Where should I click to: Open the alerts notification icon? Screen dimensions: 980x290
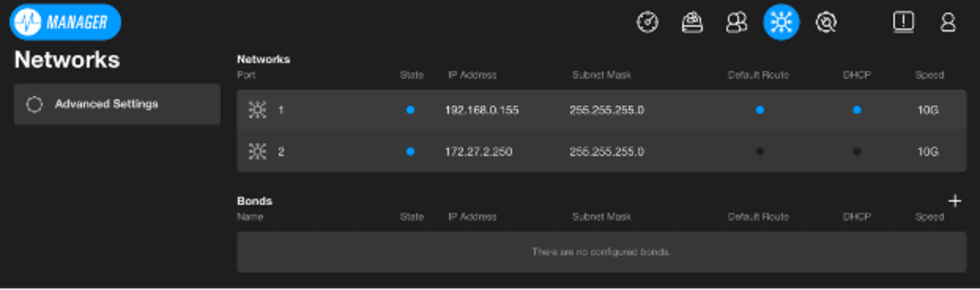904,22
